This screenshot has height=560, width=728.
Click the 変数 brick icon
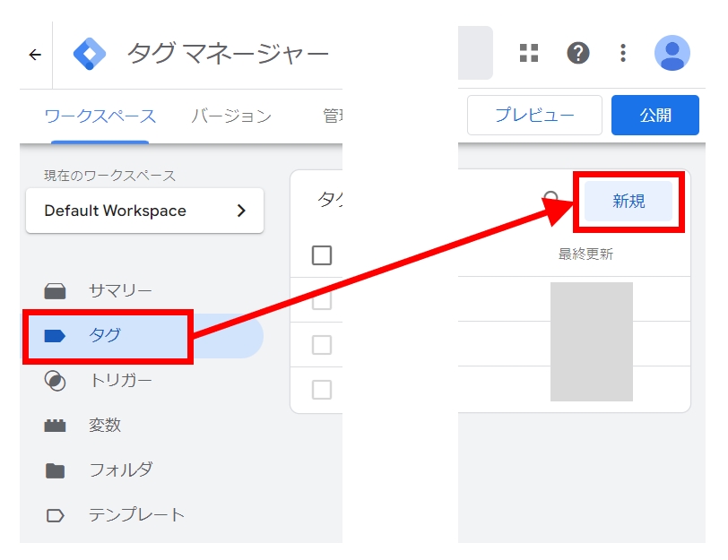[x=55, y=426]
